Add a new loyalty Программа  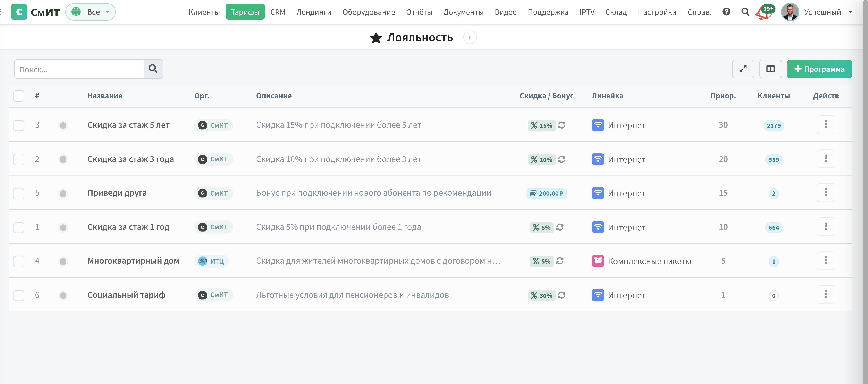[819, 69]
